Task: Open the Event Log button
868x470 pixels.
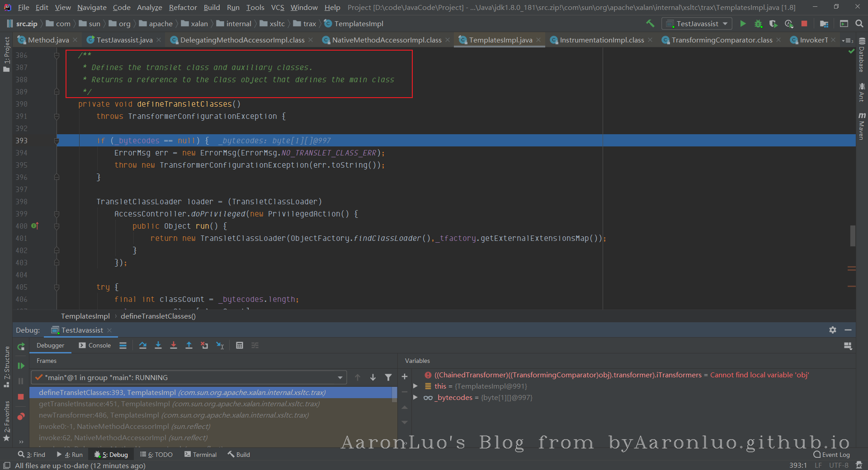Action: pyautogui.click(x=831, y=455)
